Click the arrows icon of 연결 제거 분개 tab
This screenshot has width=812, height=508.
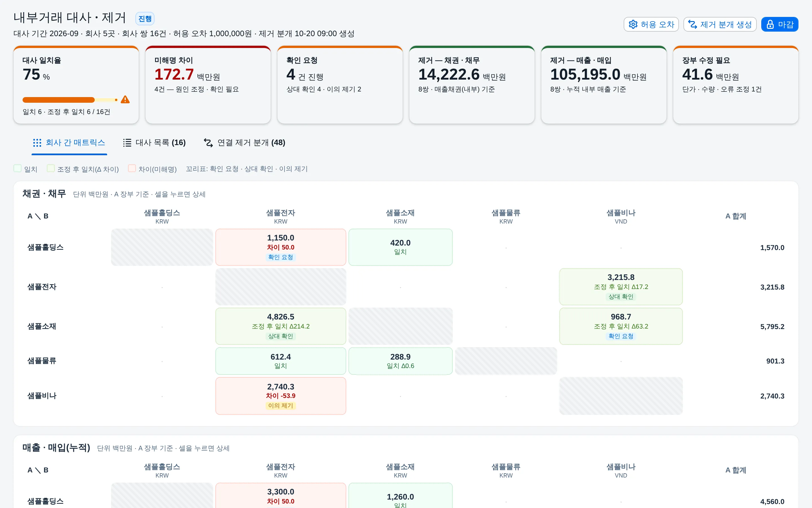pos(208,143)
